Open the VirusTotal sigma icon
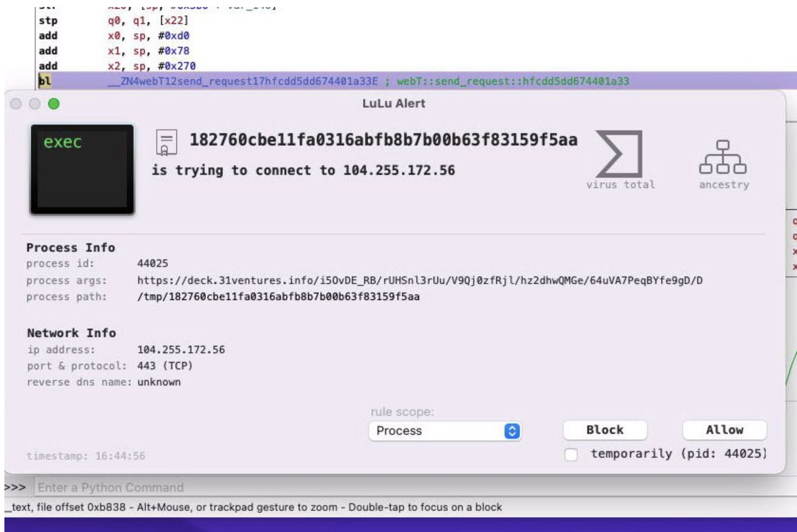This screenshot has height=532, width=797. tap(619, 154)
